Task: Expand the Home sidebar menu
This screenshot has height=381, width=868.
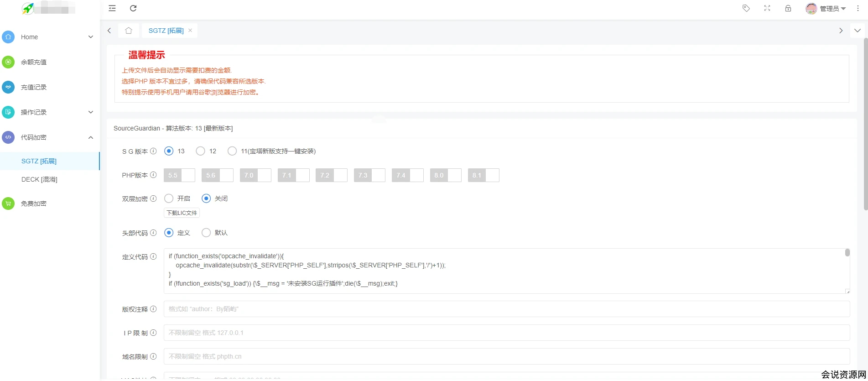Action: point(49,37)
